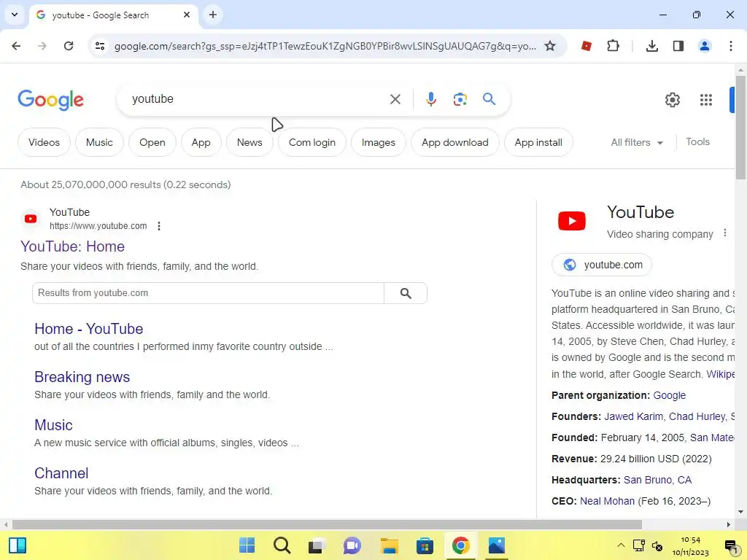Open the Chrome profile avatar
Screen dimensions: 747x560
point(705,46)
